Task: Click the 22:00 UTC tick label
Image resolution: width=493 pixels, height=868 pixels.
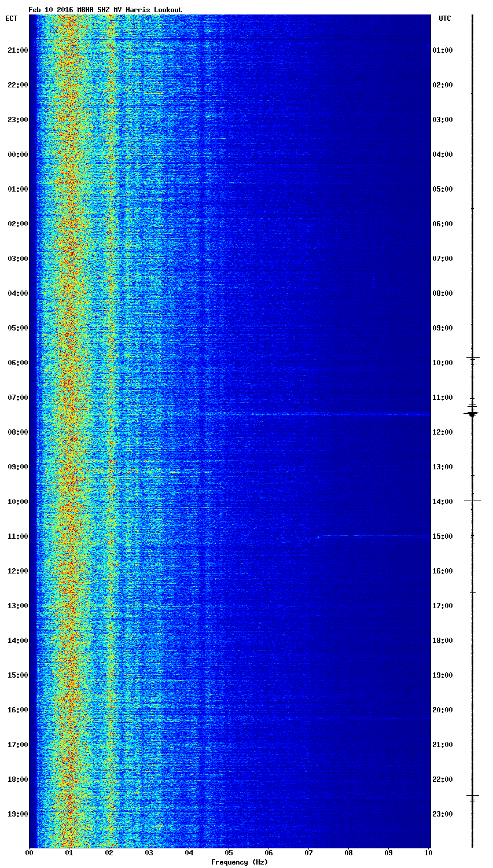Action: [x=443, y=779]
